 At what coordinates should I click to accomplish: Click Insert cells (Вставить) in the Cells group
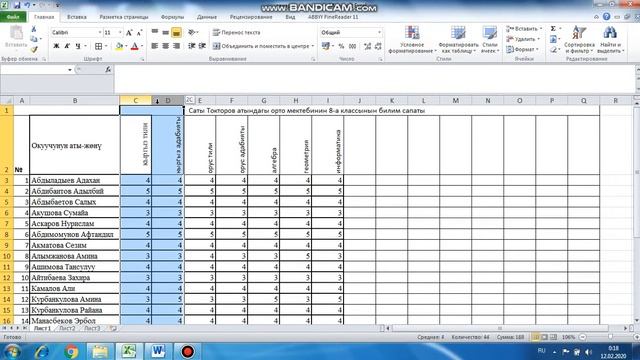click(x=524, y=29)
